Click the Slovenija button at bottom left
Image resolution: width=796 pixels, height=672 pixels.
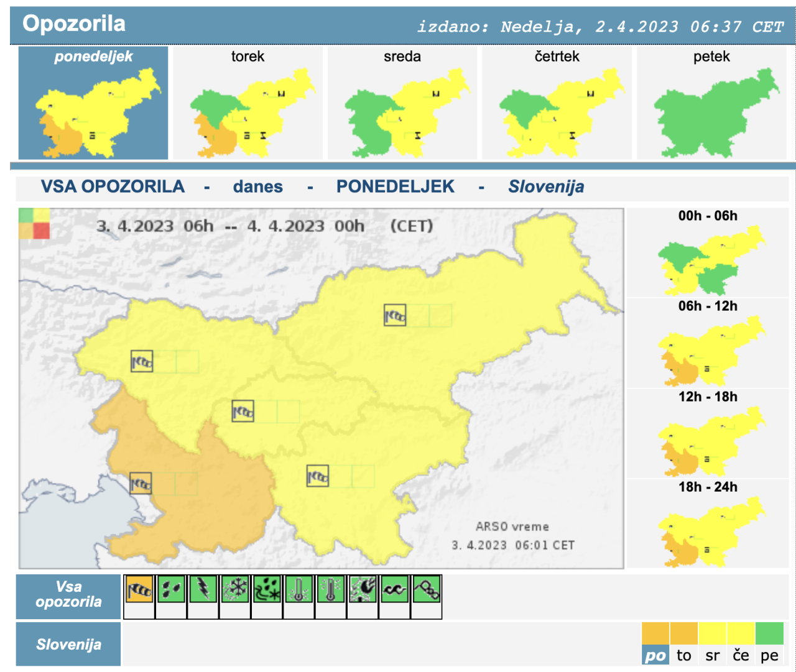pyautogui.click(x=68, y=645)
